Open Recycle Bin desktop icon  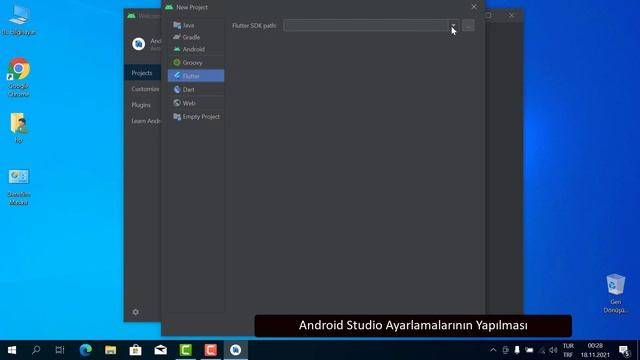(616, 293)
